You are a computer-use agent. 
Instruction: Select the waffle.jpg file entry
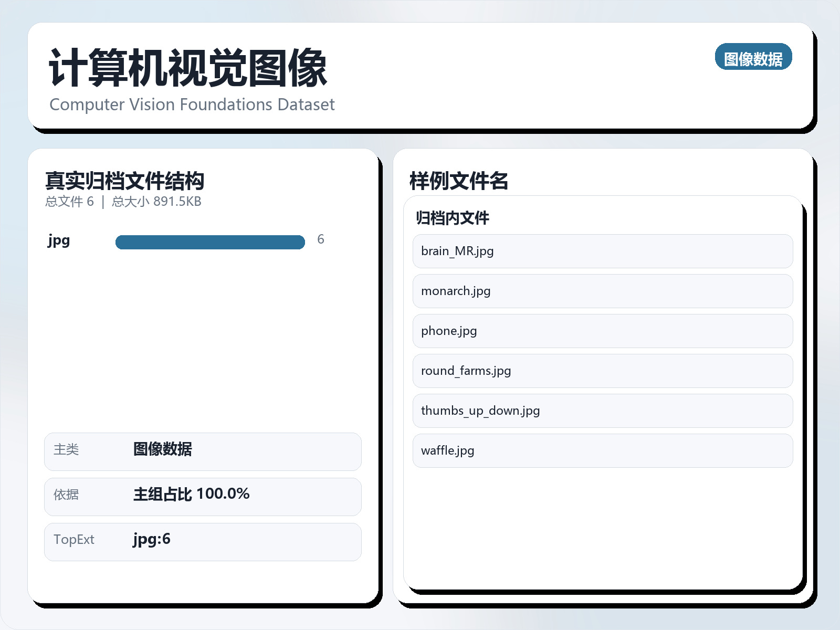(x=602, y=450)
